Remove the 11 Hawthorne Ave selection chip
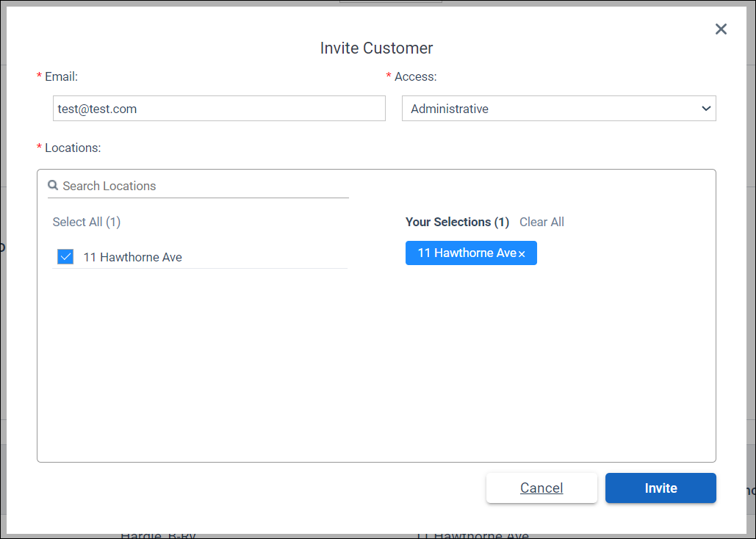 pyautogui.click(x=522, y=253)
